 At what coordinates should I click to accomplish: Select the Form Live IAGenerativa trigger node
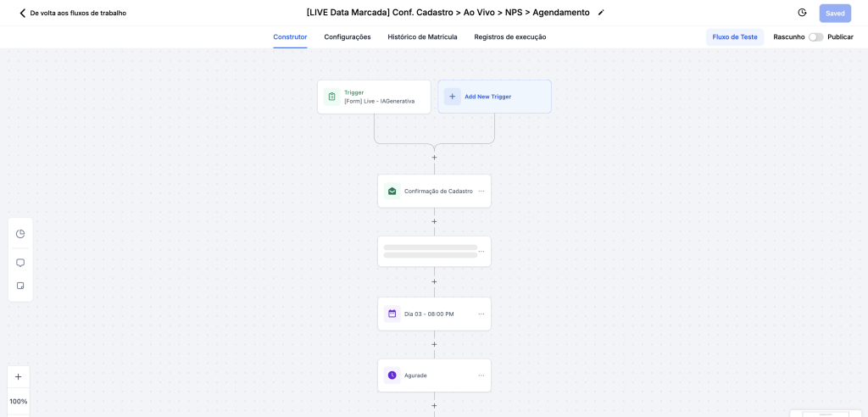pos(374,97)
